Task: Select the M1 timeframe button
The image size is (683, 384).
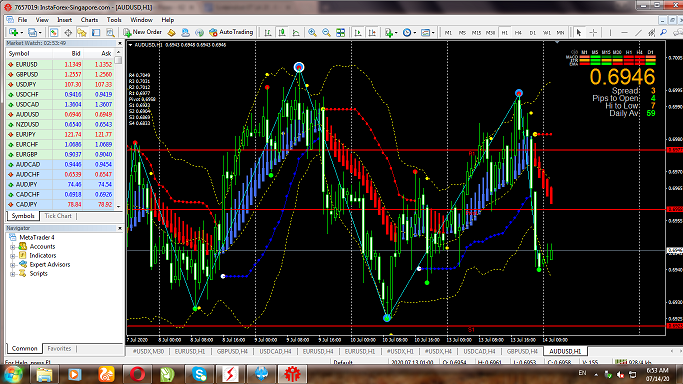Action: click(448, 32)
